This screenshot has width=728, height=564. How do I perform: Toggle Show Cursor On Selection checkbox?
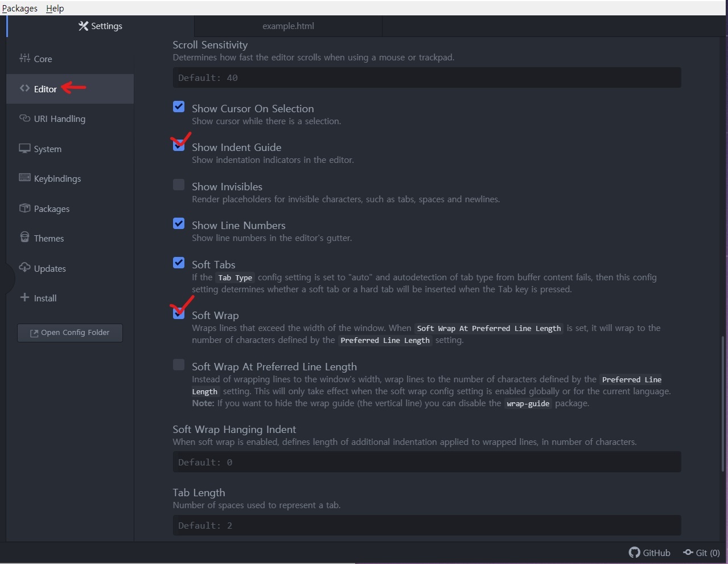coord(179,107)
